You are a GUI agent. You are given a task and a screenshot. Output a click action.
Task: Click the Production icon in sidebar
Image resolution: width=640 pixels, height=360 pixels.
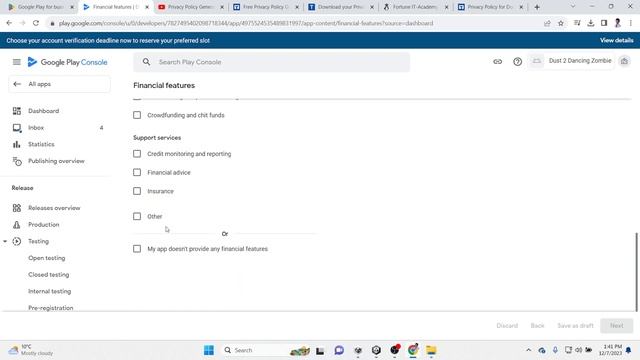click(x=17, y=225)
